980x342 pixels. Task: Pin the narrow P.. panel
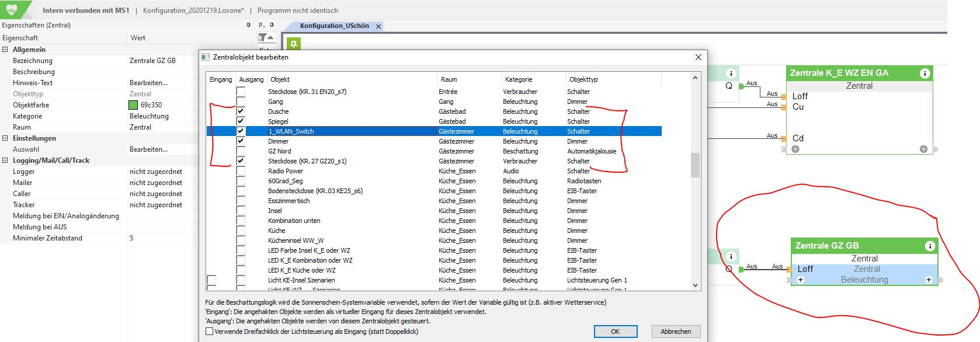pyautogui.click(x=272, y=25)
